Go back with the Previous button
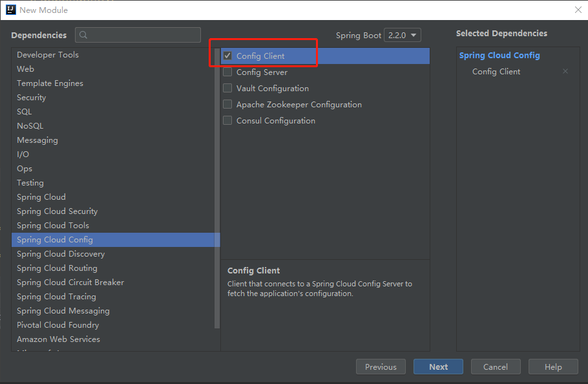This screenshot has height=384, width=588. coord(381,367)
